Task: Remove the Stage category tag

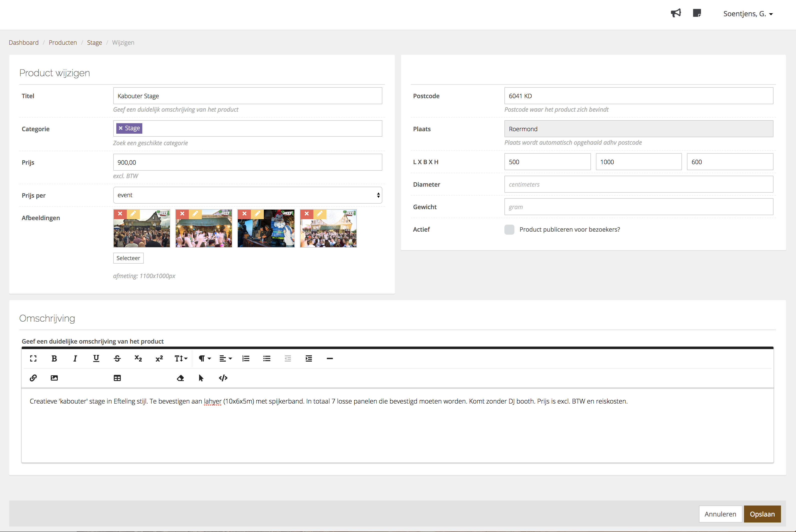Action: 121,128
